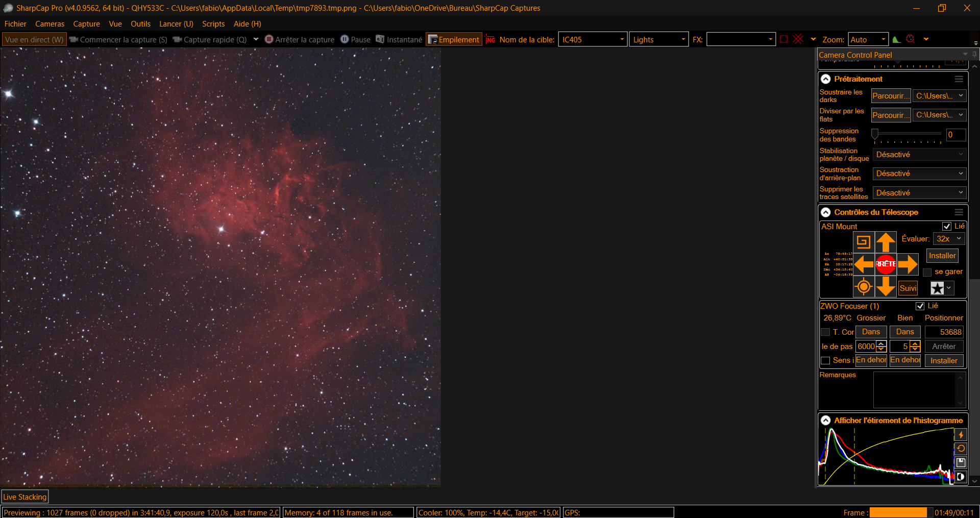Open the Aide (H) menu
The width and height of the screenshot is (980, 518).
(248, 24)
